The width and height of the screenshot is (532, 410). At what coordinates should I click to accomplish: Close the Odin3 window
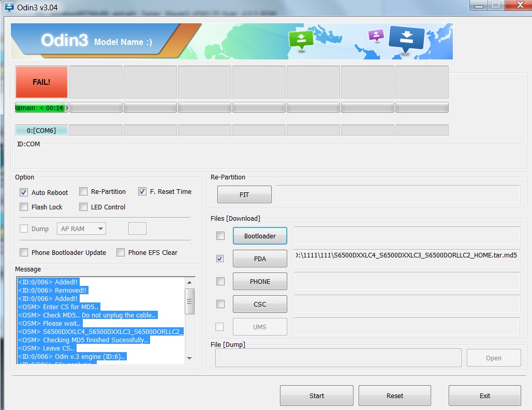pos(520,5)
